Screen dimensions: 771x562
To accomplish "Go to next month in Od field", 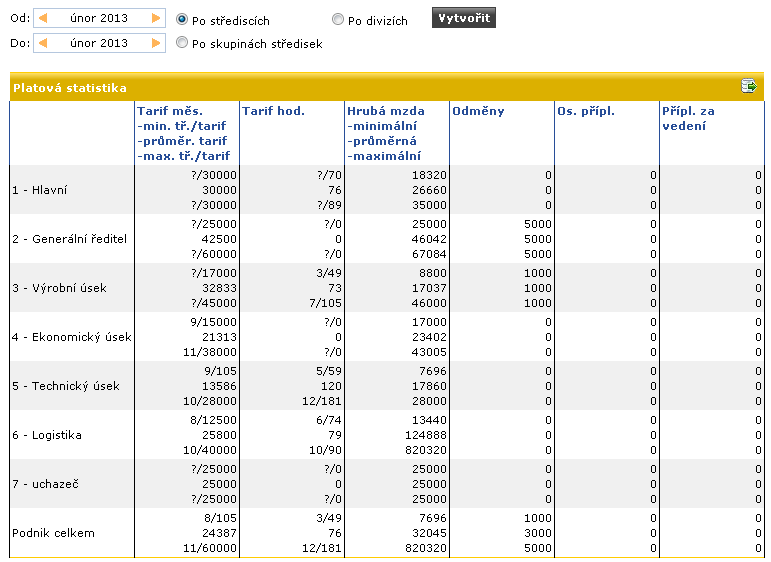I will coord(156,18).
